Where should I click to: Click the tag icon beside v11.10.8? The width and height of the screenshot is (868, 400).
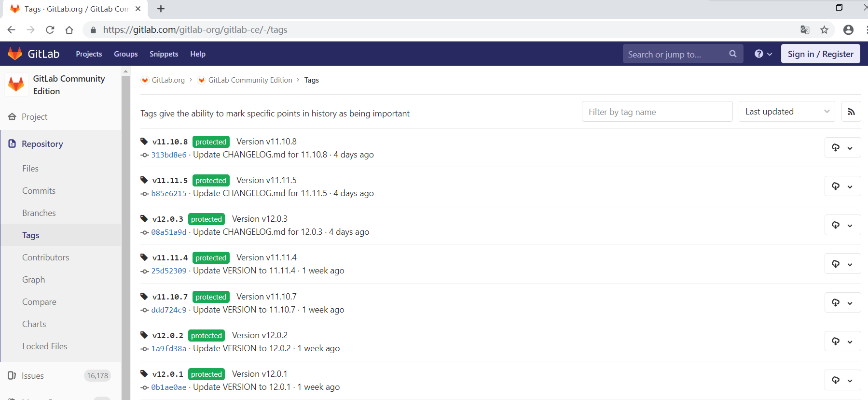144,141
